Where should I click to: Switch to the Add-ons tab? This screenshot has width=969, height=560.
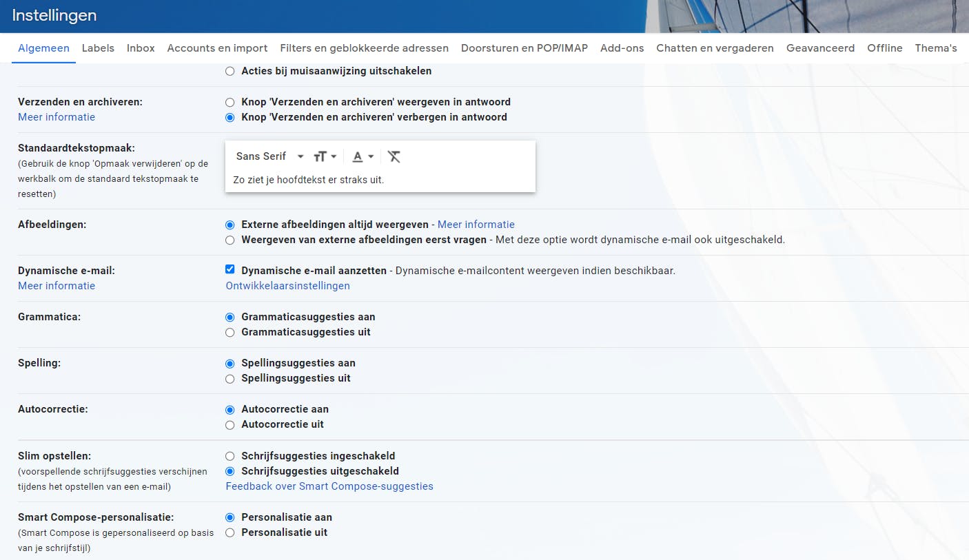(x=622, y=48)
